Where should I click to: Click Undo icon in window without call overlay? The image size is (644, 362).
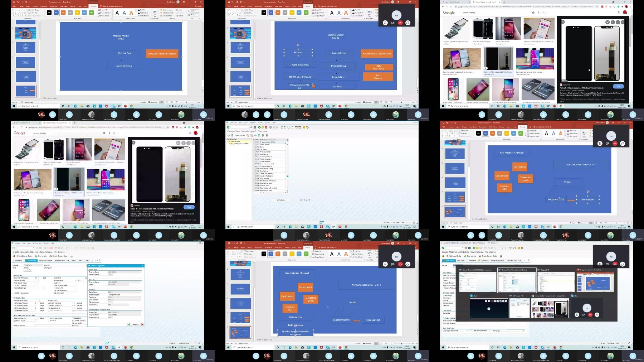(x=18, y=2)
